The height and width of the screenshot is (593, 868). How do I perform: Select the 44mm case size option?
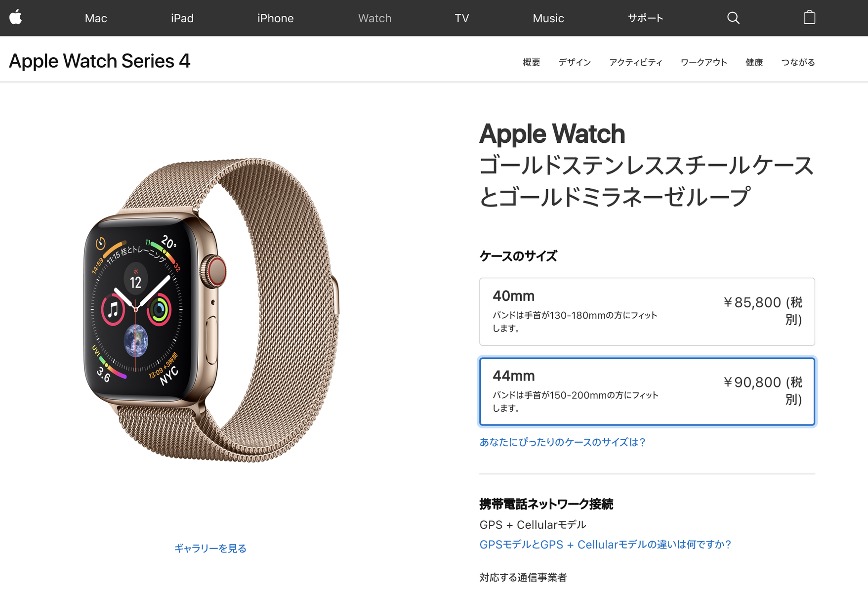pyautogui.click(x=647, y=391)
